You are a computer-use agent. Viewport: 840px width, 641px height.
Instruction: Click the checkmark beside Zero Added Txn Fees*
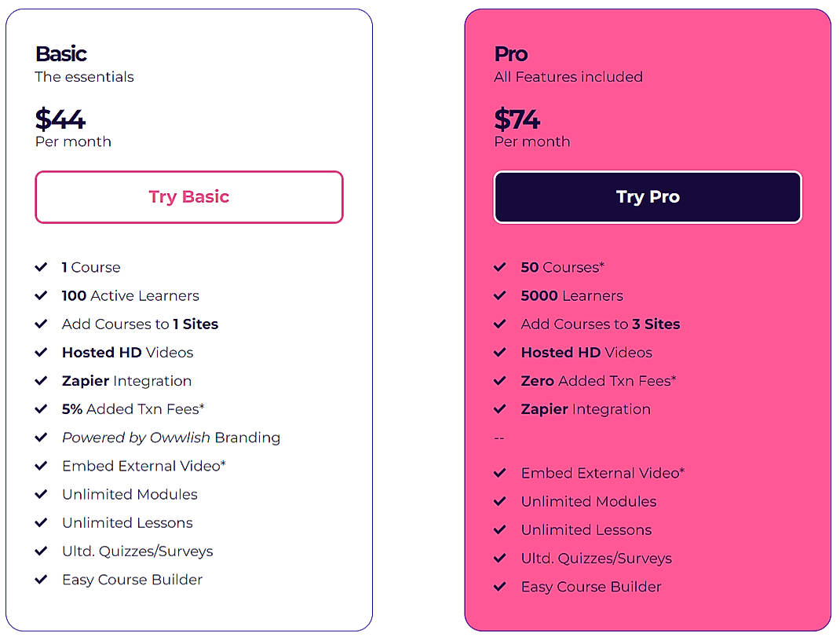pyautogui.click(x=501, y=380)
